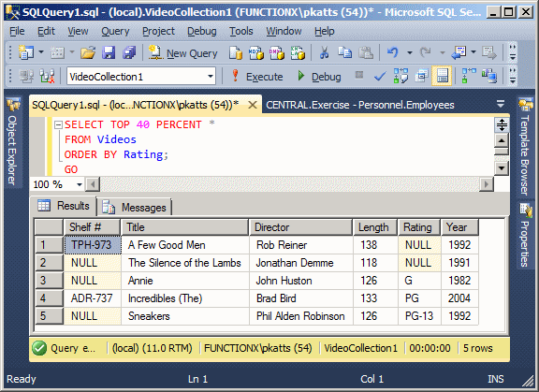Click the Open File folder icon
539x392 pixels.
tap(88, 53)
